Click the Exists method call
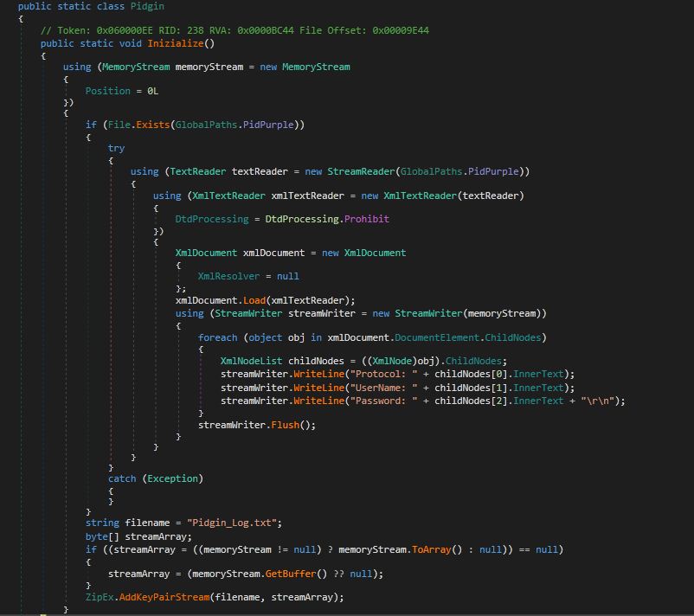 [152, 125]
